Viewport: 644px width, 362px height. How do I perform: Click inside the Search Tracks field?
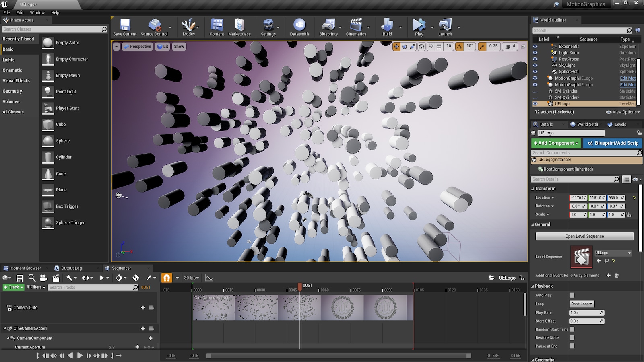pos(92,287)
